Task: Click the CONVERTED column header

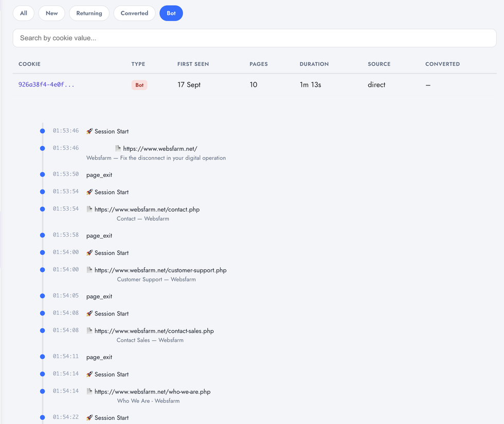Action: pos(443,64)
